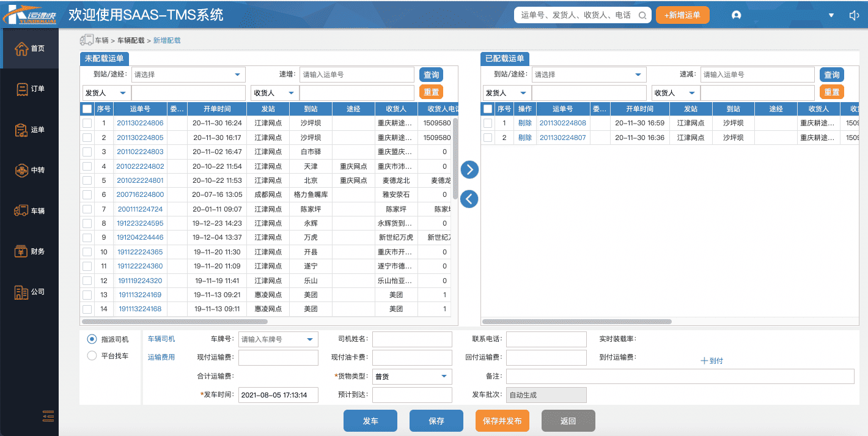Viewport: 868px width, 436px height.
Task: Tick checkbox for loaded waybill 201130224808
Action: pos(488,123)
